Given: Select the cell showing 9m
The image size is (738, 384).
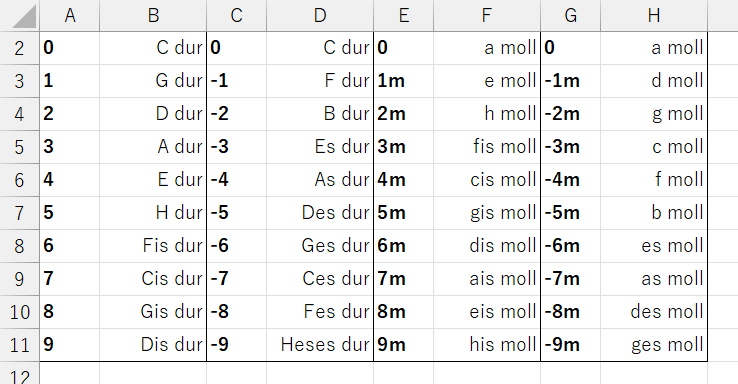Looking at the screenshot, I should [403, 345].
